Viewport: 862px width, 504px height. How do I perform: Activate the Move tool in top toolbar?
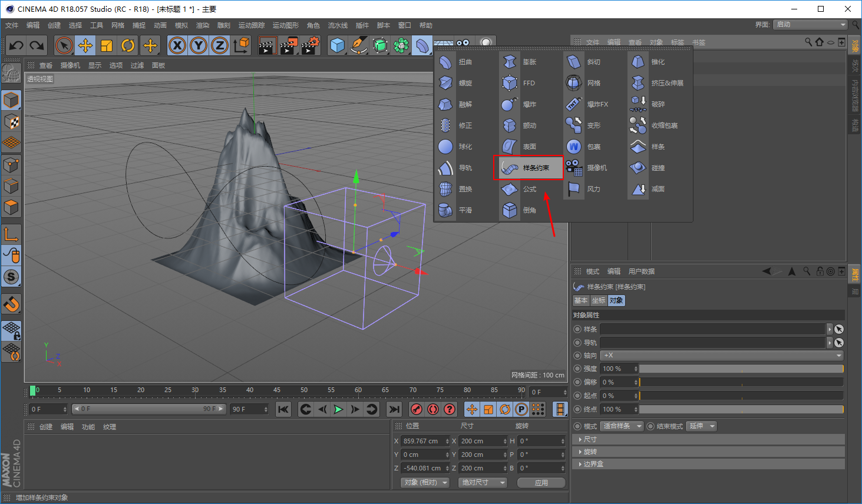tap(85, 45)
